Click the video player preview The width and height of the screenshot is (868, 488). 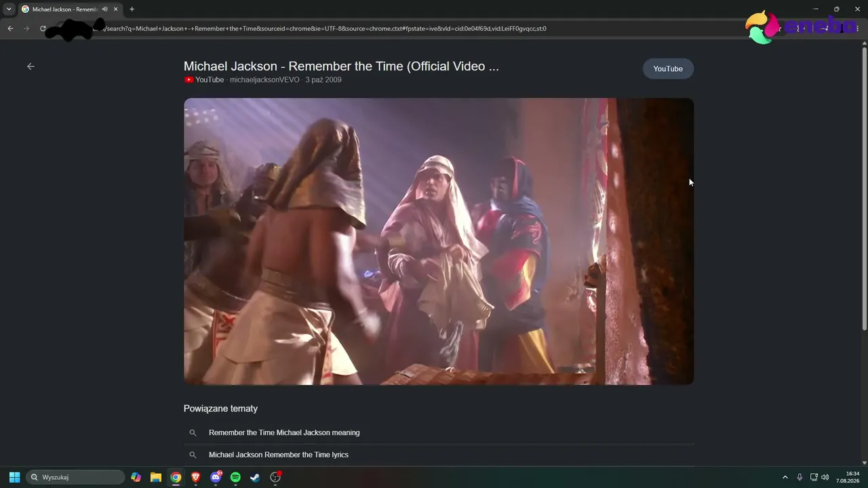click(439, 241)
